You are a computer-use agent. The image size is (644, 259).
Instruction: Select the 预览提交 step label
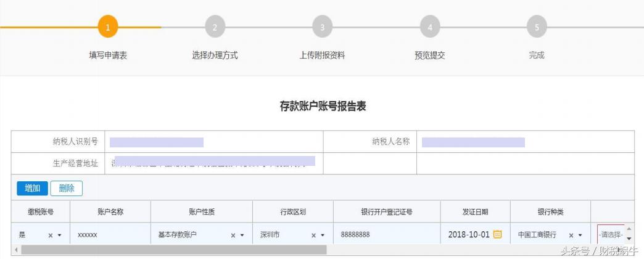click(429, 55)
